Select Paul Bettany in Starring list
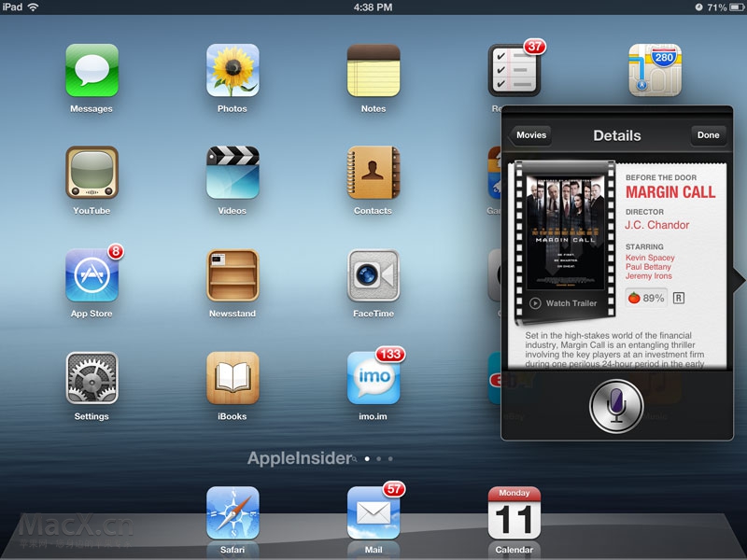This screenshot has width=747, height=560. (x=648, y=267)
